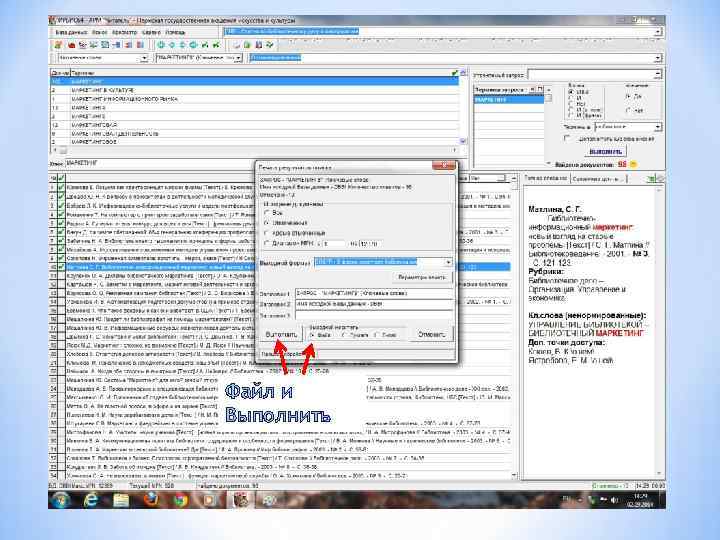Open Параметры печати settings
The width and height of the screenshot is (720, 540).
pos(422,277)
